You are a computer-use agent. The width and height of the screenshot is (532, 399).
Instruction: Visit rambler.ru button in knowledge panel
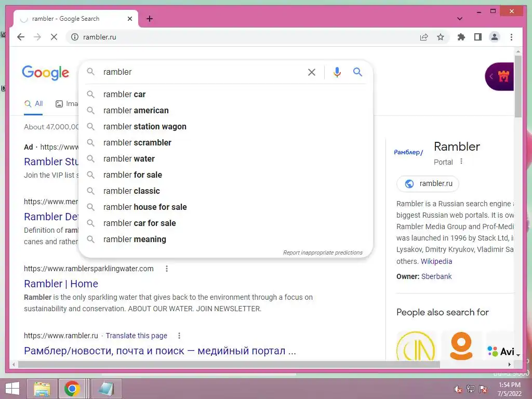[x=428, y=183]
